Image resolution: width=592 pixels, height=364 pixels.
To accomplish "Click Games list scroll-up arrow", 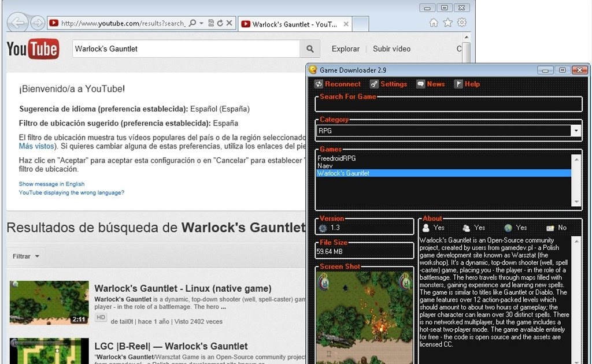I will (576, 159).
